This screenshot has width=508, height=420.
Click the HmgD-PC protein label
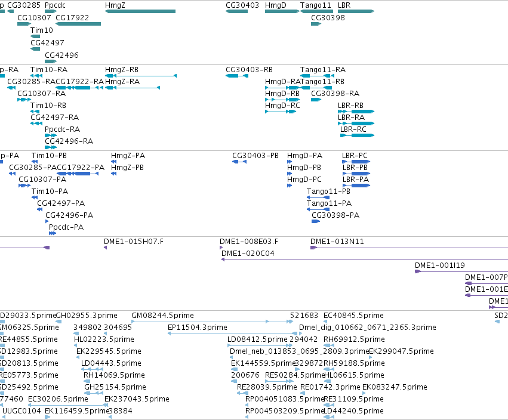click(304, 180)
